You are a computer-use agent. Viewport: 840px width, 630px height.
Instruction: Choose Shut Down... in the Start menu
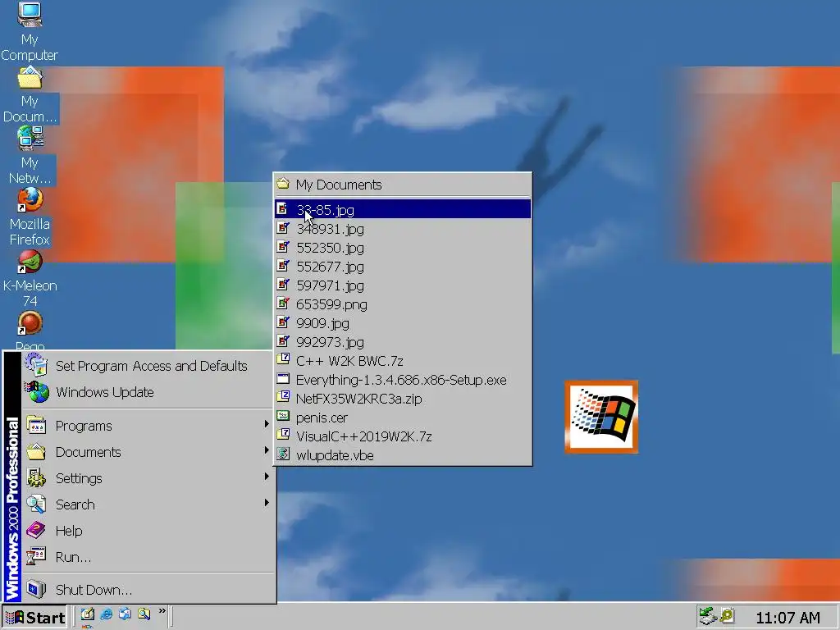(x=148, y=590)
